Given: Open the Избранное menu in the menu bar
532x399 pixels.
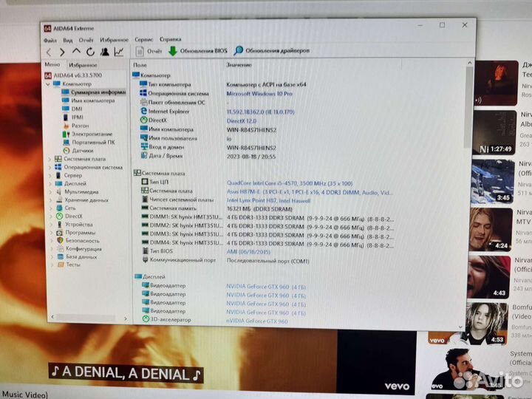Looking at the screenshot, I should [x=115, y=40].
